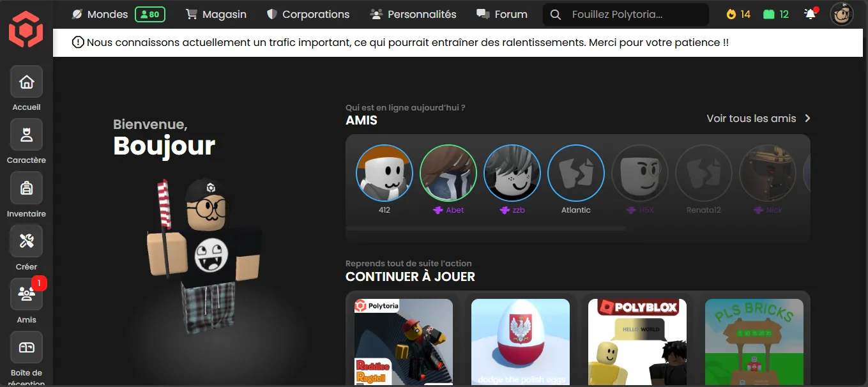Click the CONTINUER À JOUER heading
The width and height of the screenshot is (868, 387).
coord(410,277)
